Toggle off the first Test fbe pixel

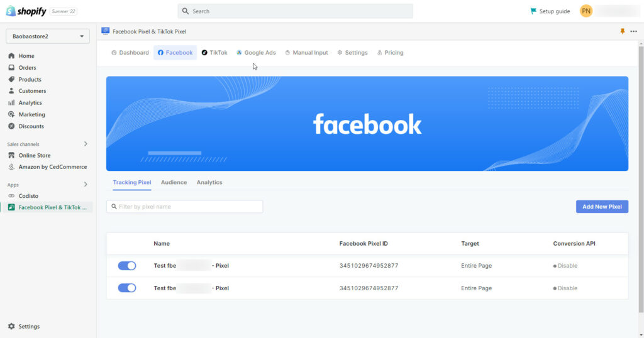click(x=127, y=266)
